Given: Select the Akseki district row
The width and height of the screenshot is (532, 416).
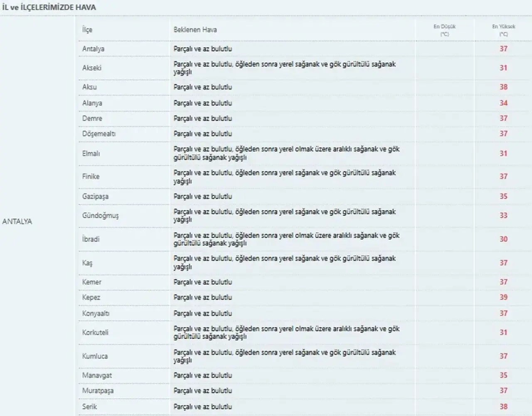Looking at the screenshot, I should click(305, 68).
